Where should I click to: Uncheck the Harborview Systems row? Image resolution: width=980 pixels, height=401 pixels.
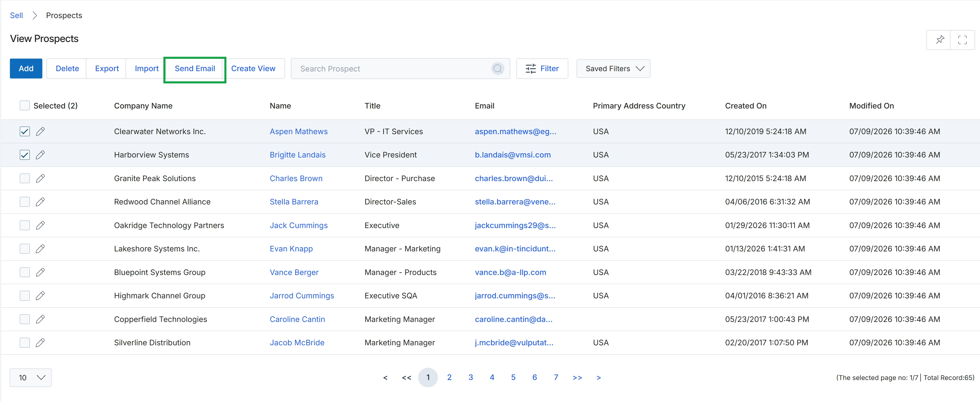(25, 155)
